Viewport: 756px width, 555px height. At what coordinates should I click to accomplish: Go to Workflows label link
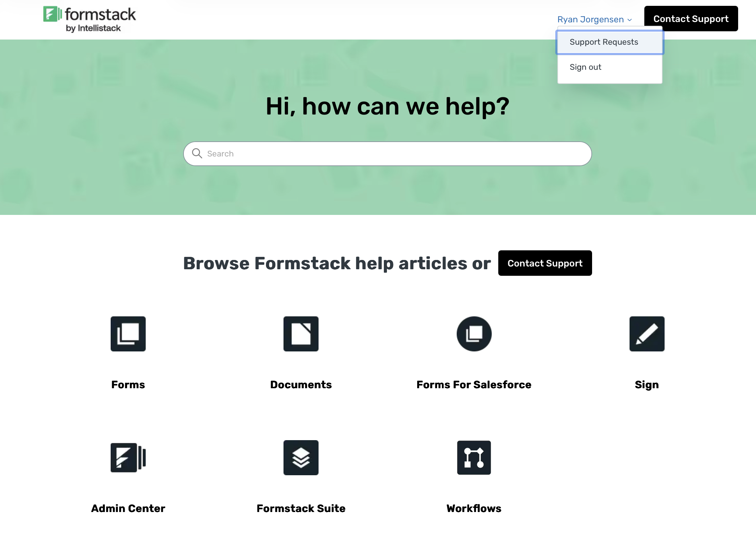point(474,508)
